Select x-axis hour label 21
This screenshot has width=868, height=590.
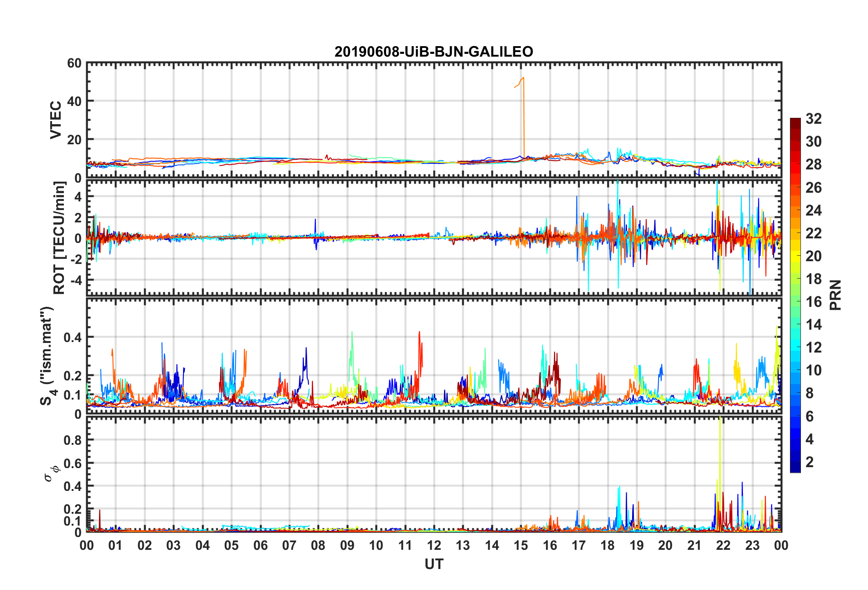[x=695, y=545]
